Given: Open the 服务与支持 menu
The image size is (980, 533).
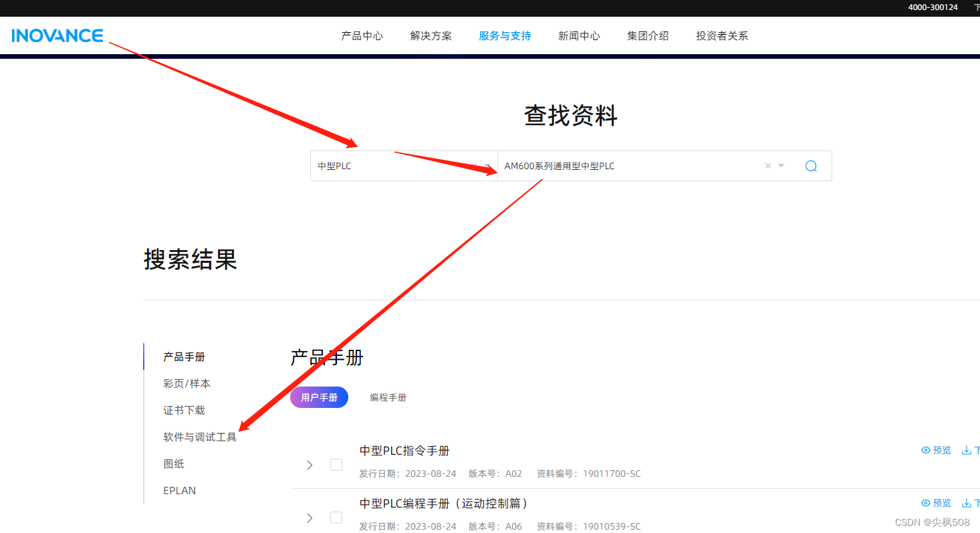Looking at the screenshot, I should tap(505, 36).
